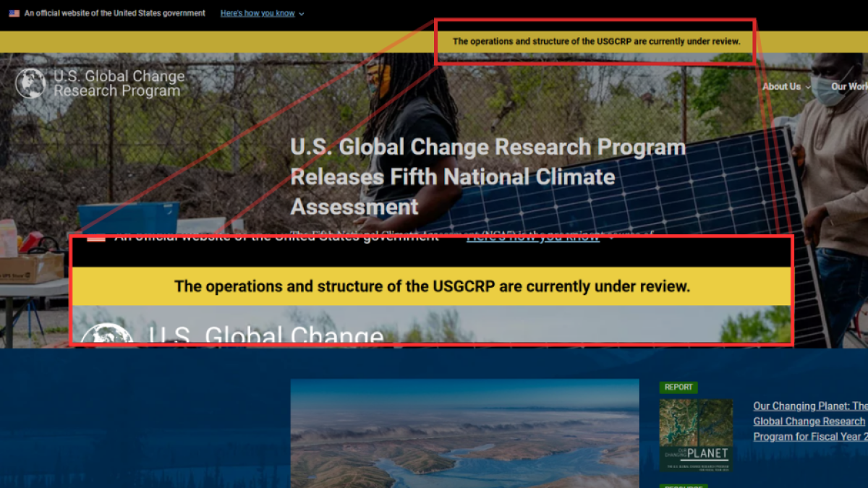The height and width of the screenshot is (488, 868).
Task: Click the chevron beside Here's how you know
Action: pos(301,13)
